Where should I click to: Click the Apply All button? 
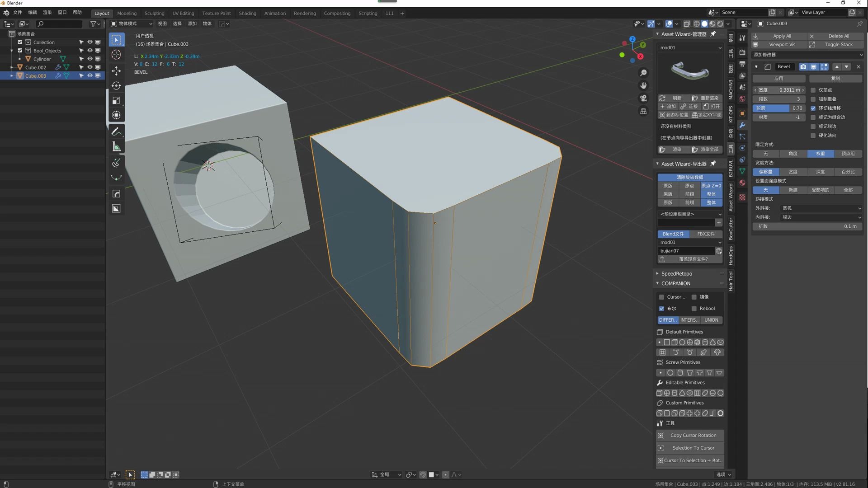tap(782, 36)
